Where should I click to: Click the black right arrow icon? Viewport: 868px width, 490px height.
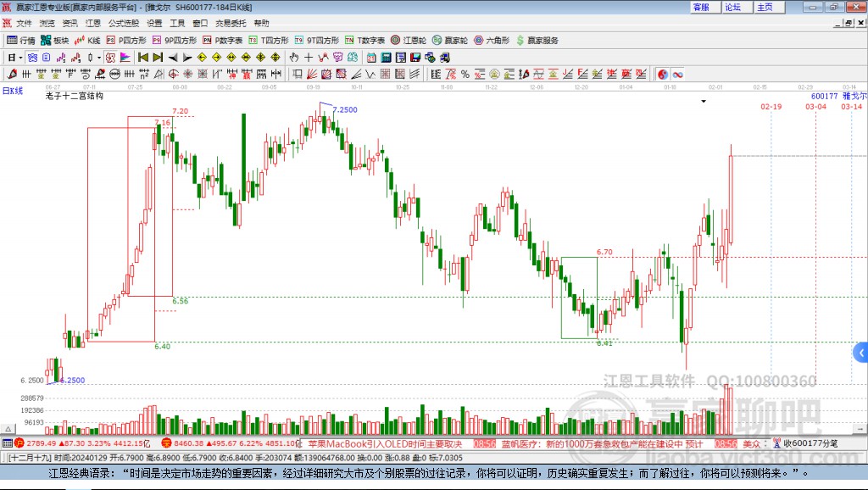pyautogui.click(x=187, y=58)
